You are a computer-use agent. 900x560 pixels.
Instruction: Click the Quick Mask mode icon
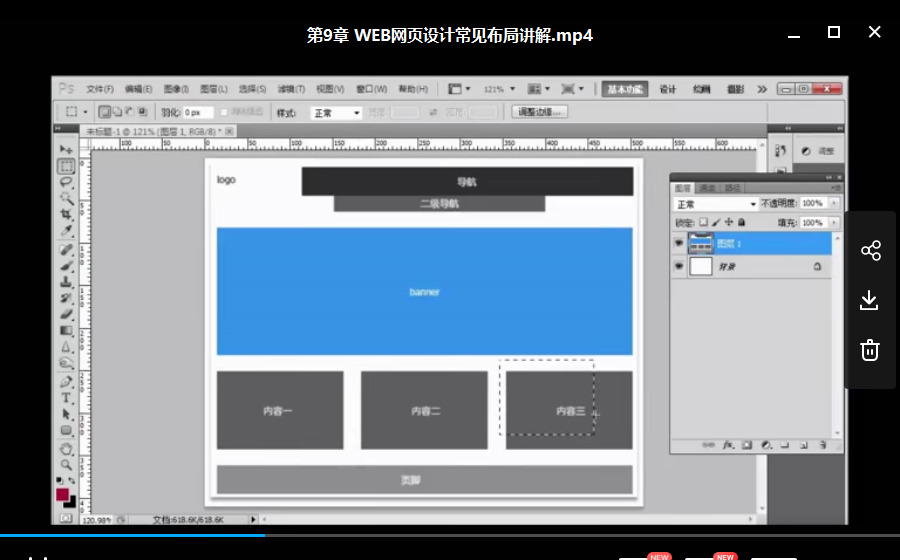tap(66, 518)
